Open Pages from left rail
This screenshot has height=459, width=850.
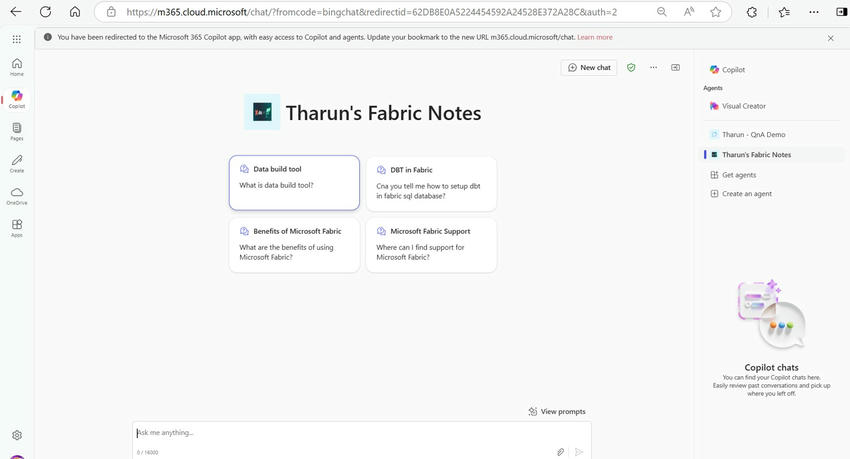click(17, 132)
